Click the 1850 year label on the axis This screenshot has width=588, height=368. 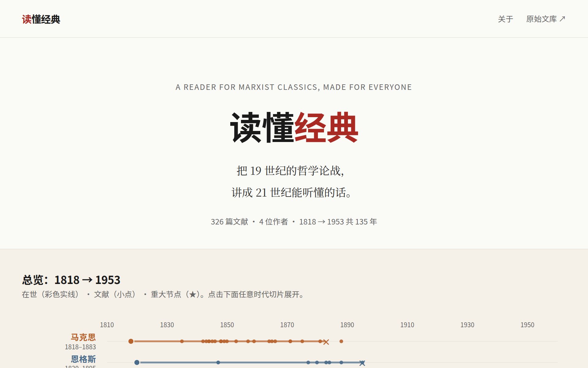pos(227,325)
